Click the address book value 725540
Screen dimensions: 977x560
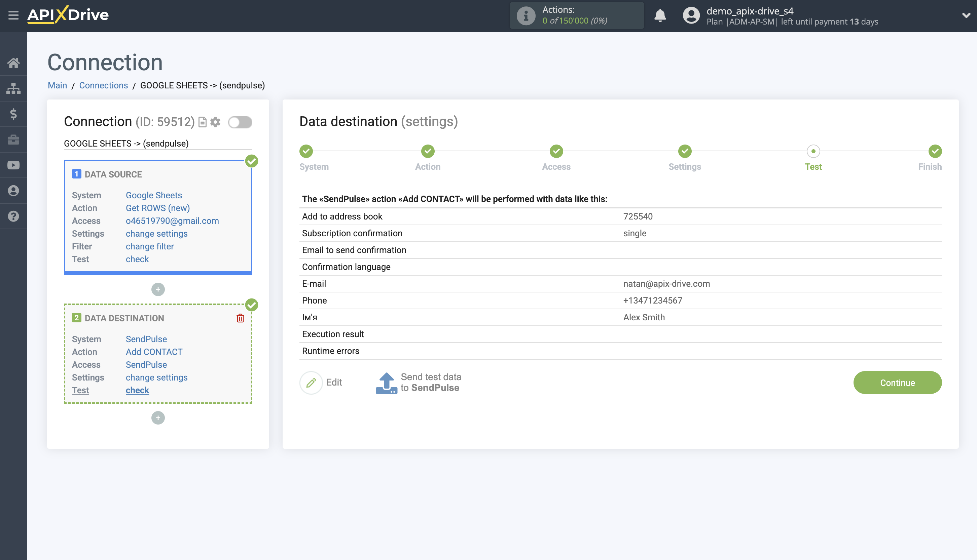point(638,216)
